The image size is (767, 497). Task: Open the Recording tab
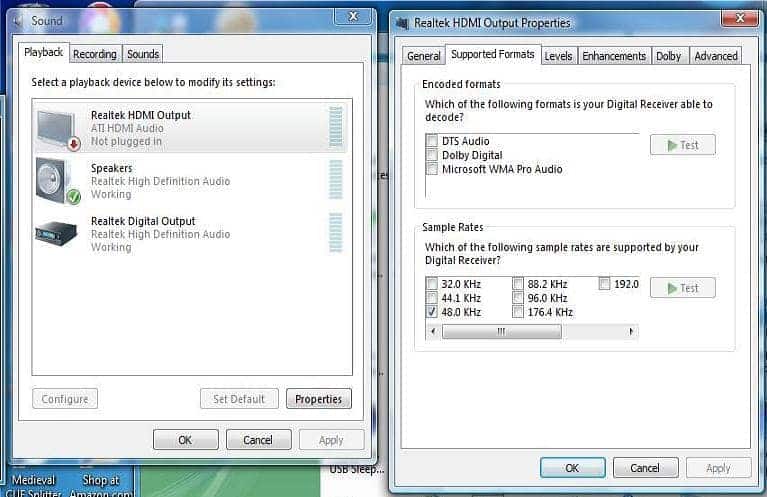click(x=95, y=54)
